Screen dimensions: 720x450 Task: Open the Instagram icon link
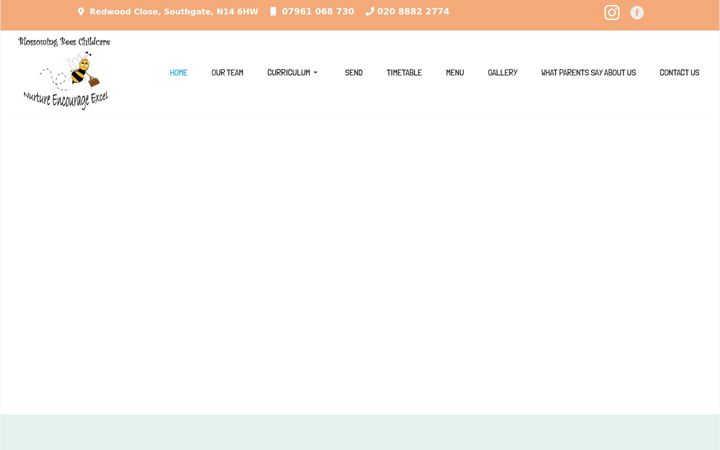[612, 12]
